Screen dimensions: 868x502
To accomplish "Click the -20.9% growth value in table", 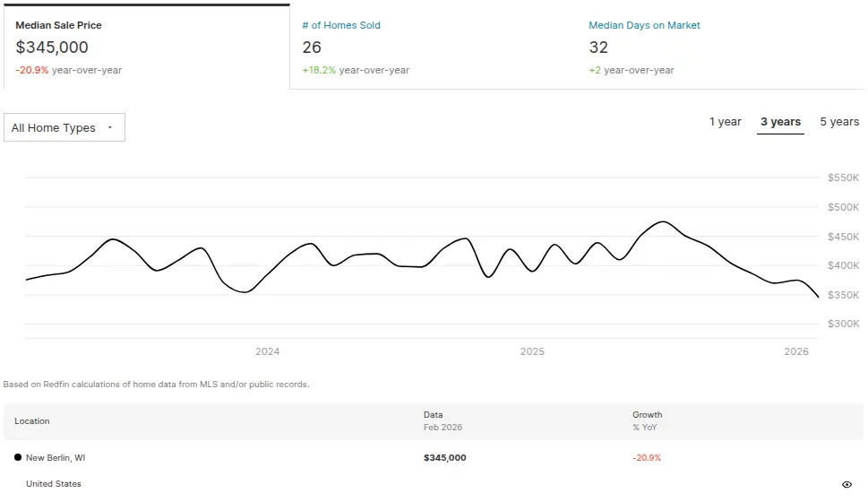I will pos(646,457).
